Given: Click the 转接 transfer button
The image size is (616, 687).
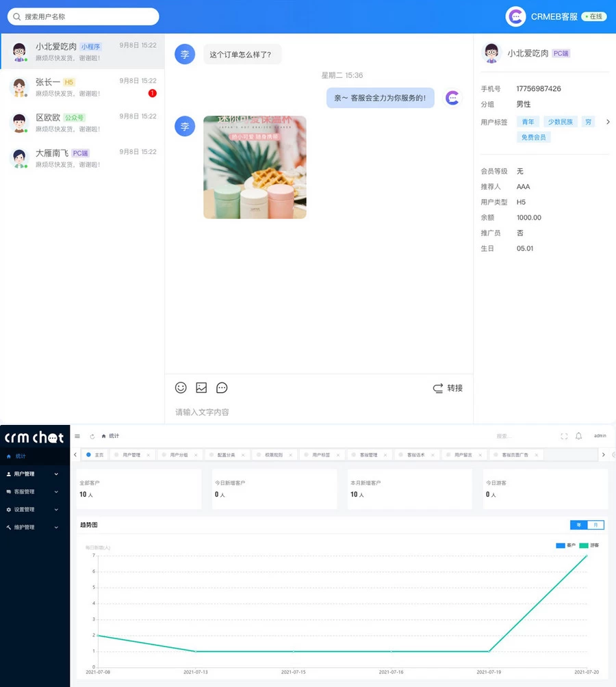Looking at the screenshot, I should click(x=447, y=387).
